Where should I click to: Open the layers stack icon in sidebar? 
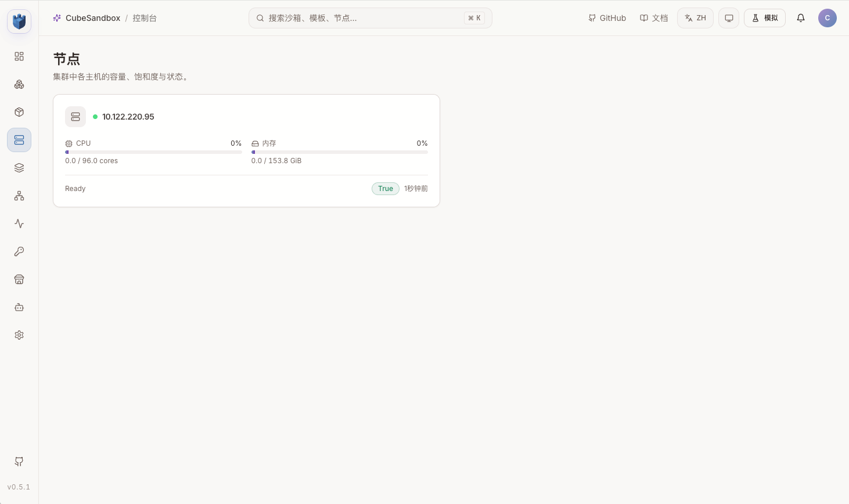pyautogui.click(x=19, y=168)
